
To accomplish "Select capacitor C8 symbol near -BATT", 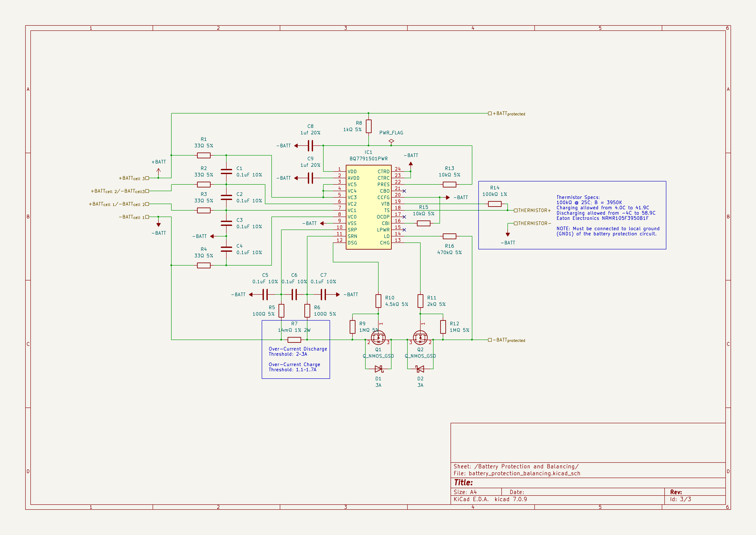I will click(310, 146).
